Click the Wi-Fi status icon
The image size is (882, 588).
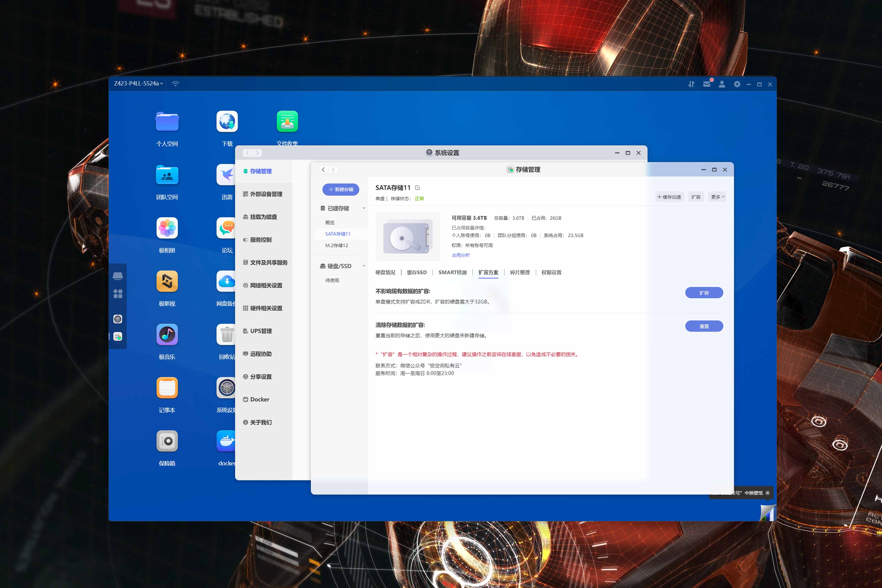(x=175, y=84)
